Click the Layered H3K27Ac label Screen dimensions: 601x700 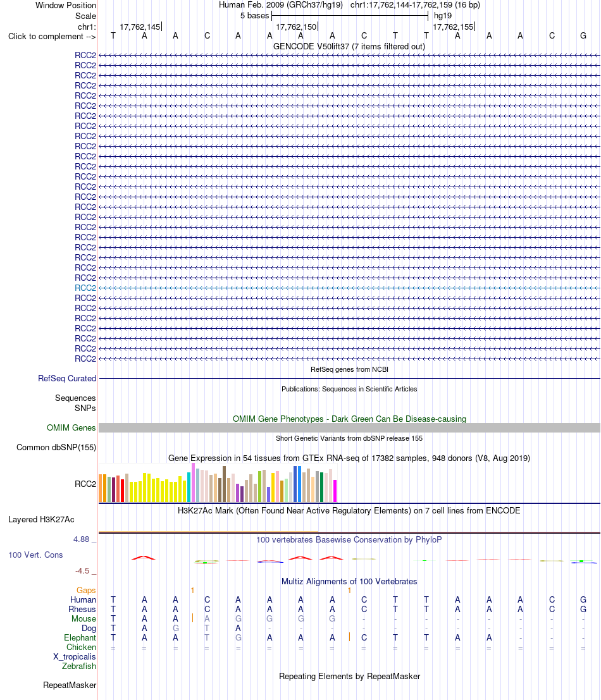41,520
